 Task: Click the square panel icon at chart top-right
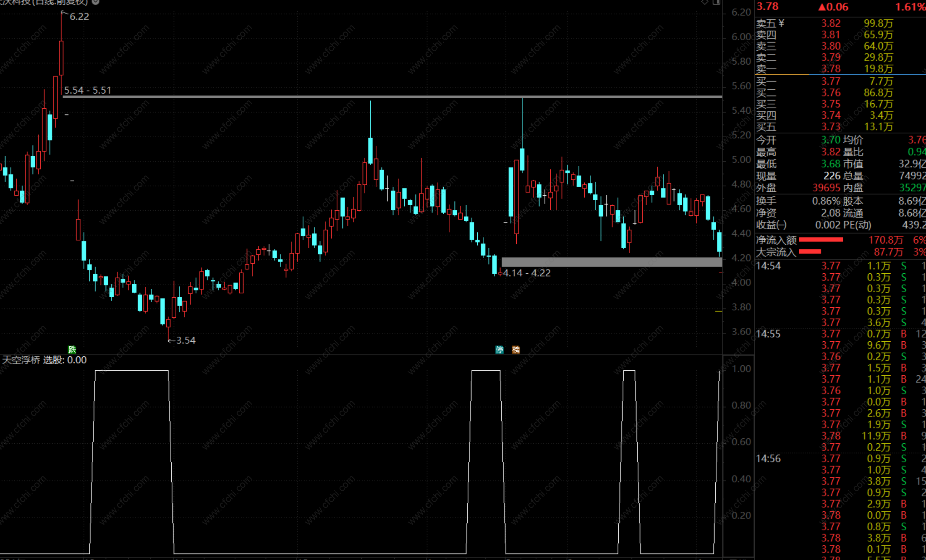pos(716,3)
